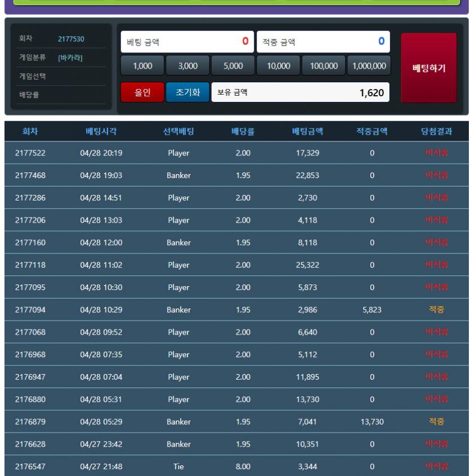470x476 pixels.
Task: Select the winning row for round 2177094
Action: tap(236, 310)
